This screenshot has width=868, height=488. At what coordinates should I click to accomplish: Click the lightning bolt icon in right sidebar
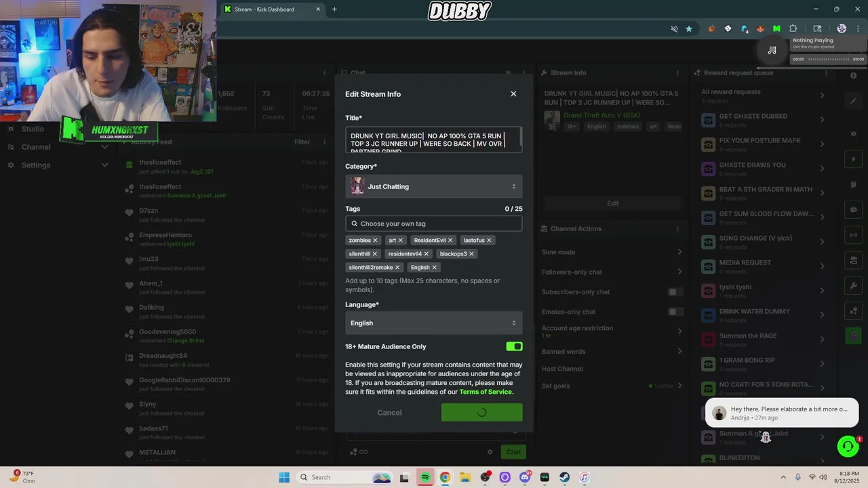click(854, 159)
